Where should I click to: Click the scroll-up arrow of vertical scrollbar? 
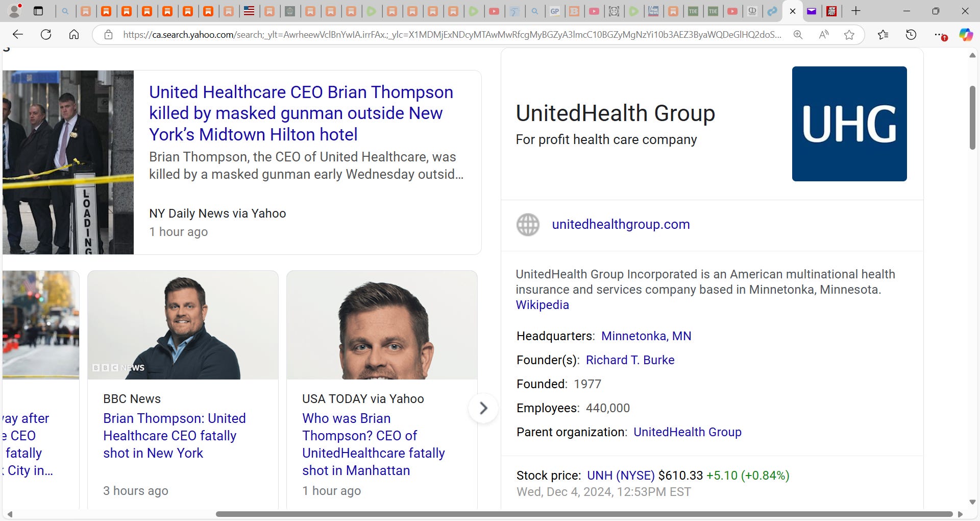pyautogui.click(x=972, y=55)
